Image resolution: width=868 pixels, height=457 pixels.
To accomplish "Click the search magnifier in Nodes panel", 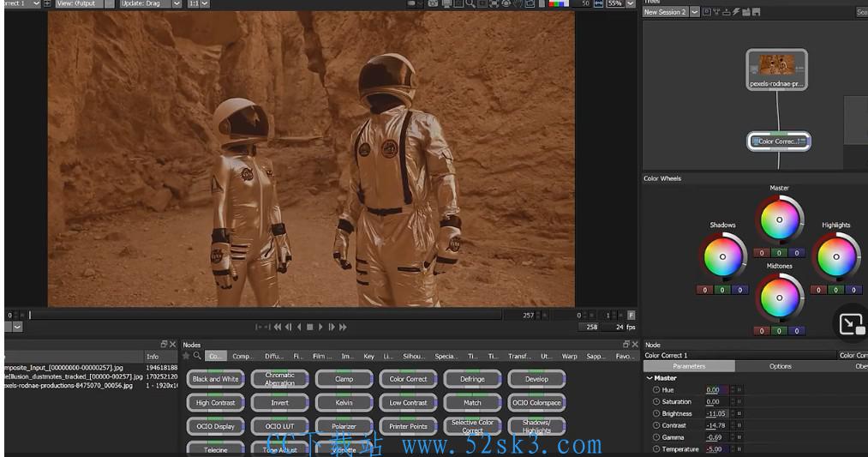I will pos(197,356).
